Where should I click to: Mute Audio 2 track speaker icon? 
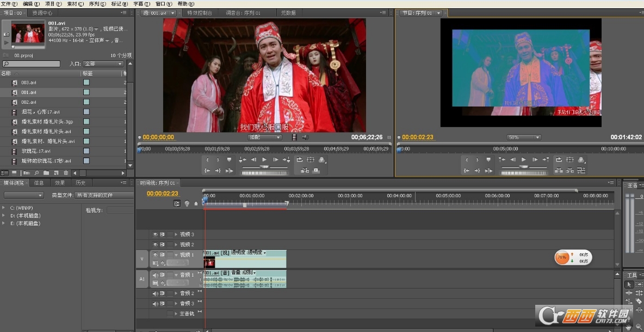[x=155, y=293]
